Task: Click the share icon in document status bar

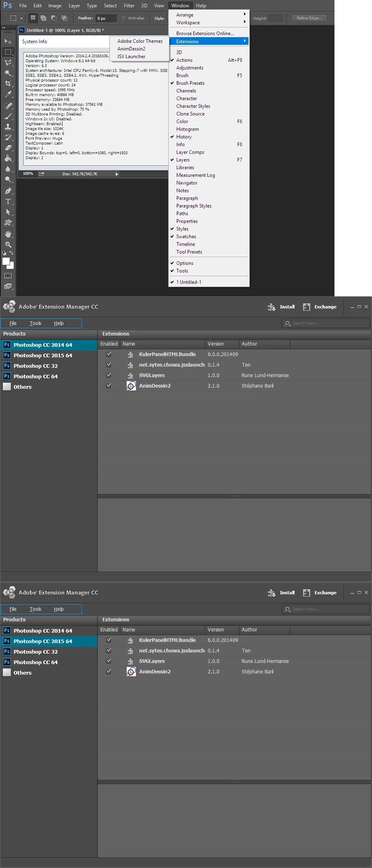Action: tap(42, 174)
